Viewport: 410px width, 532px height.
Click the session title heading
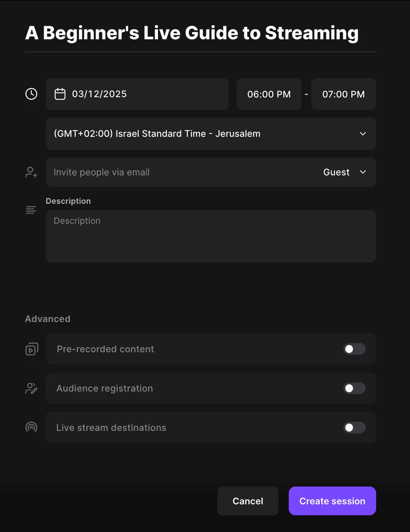[x=192, y=33]
